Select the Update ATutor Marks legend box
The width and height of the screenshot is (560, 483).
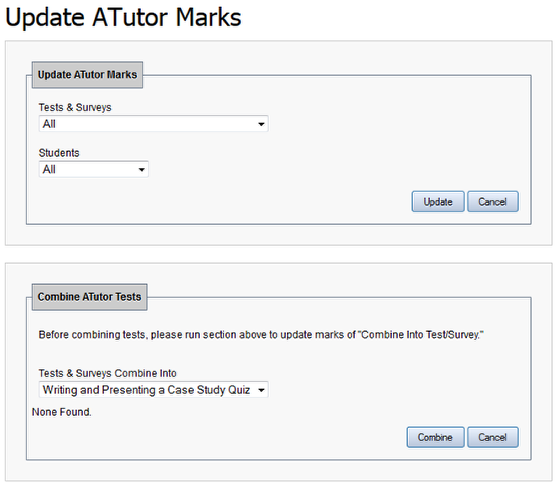(x=88, y=75)
